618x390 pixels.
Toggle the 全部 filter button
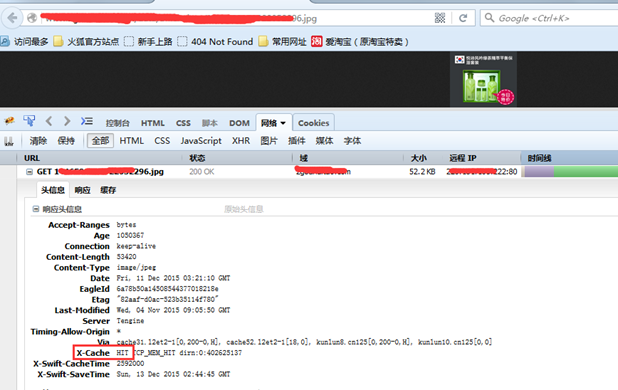(101, 141)
